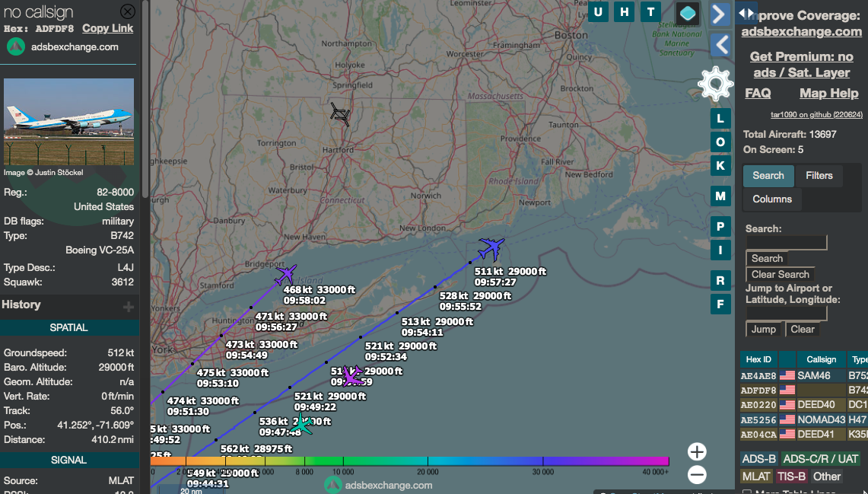Image resolution: width=868 pixels, height=494 pixels.
Task: Toggle the T map button
Action: 650,11
